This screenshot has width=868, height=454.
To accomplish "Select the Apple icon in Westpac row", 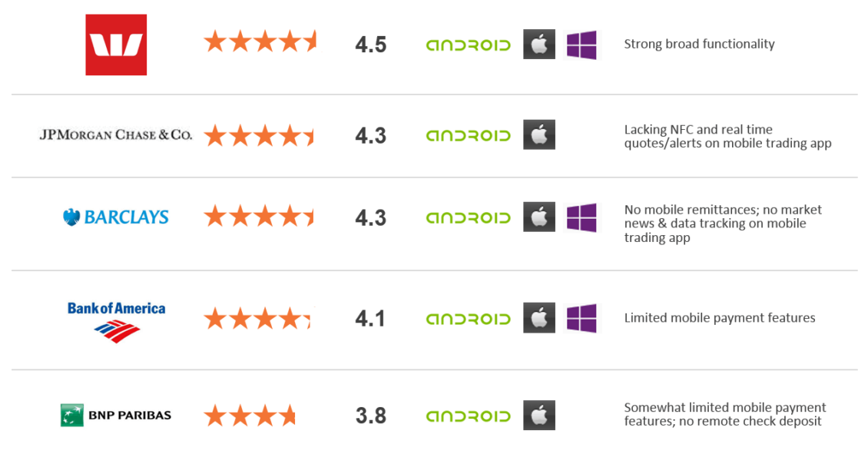I will 539,45.
